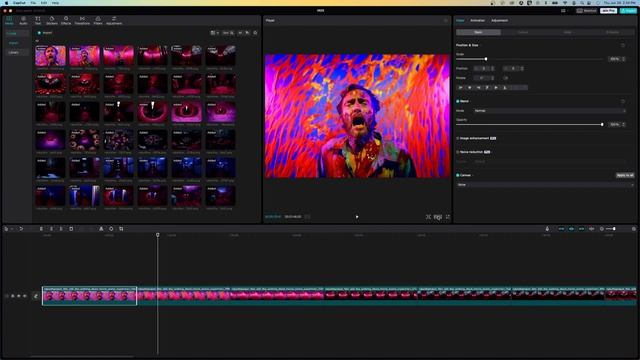This screenshot has width=640, height=360.
Task: Click the Join Pro button
Action: [x=608, y=11]
